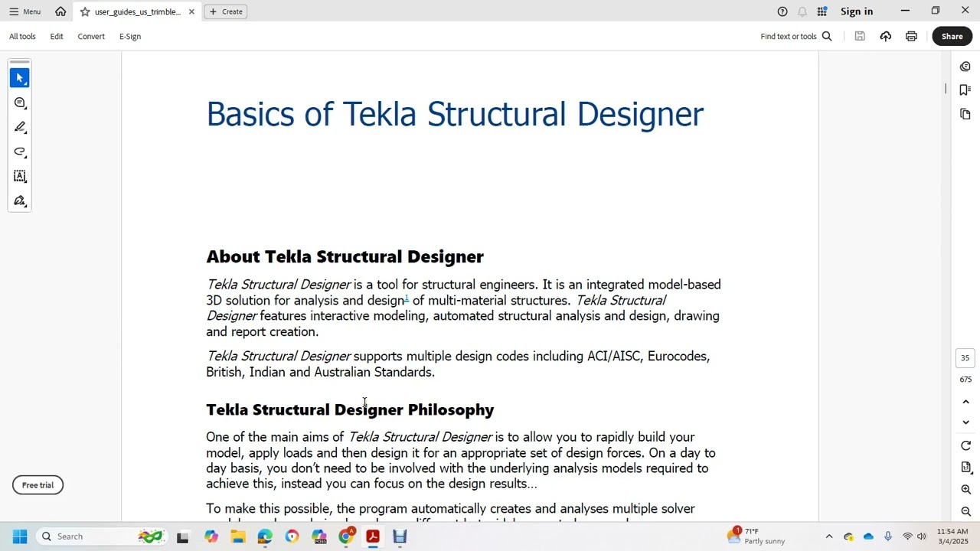This screenshot has height=551, width=980.
Task: Open the AI Assistant panel icon
Action: [x=965, y=67]
